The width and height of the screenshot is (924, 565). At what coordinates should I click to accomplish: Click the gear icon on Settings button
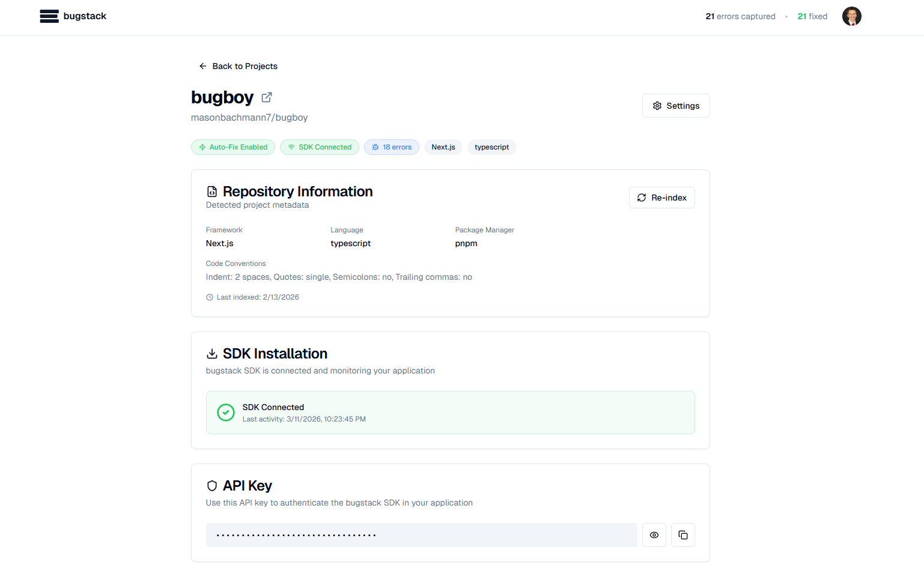click(x=657, y=106)
